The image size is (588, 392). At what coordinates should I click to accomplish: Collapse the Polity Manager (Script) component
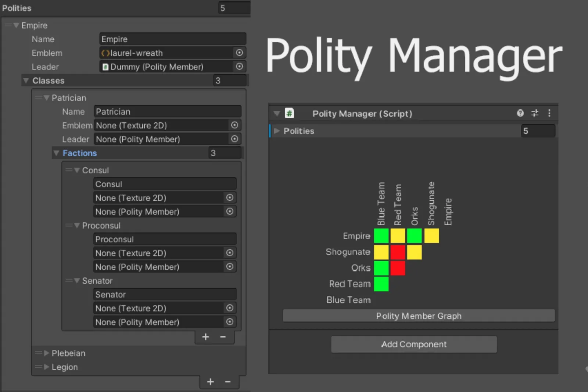coord(277,114)
